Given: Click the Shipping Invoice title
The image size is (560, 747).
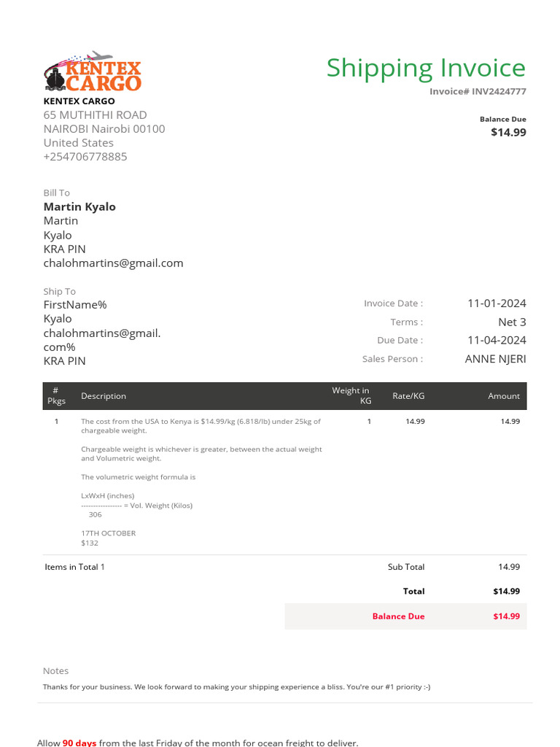Looking at the screenshot, I should 426,68.
